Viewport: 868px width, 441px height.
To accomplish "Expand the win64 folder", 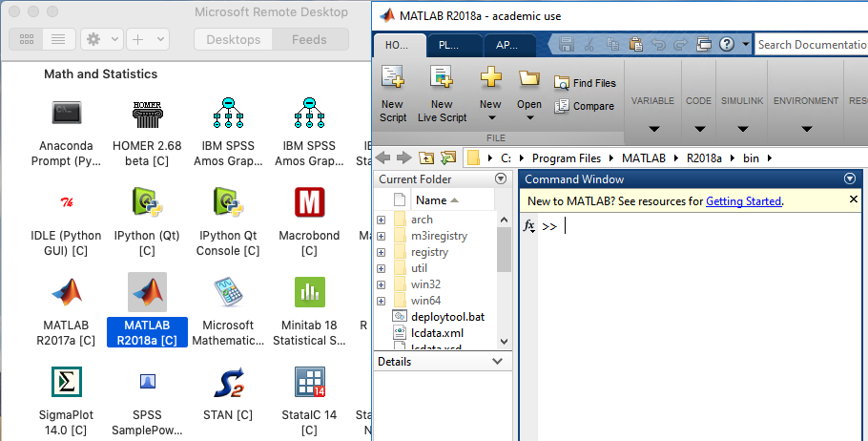I will (381, 301).
